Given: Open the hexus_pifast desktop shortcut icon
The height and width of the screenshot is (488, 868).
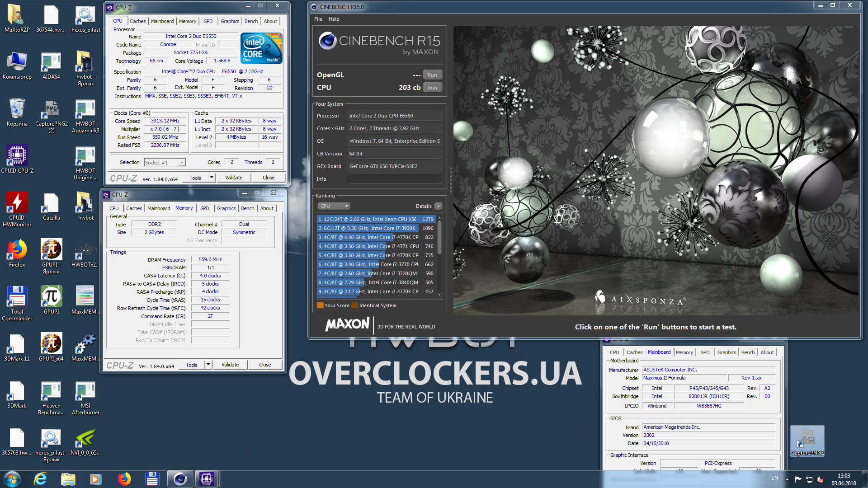Looking at the screenshot, I should point(85,19).
